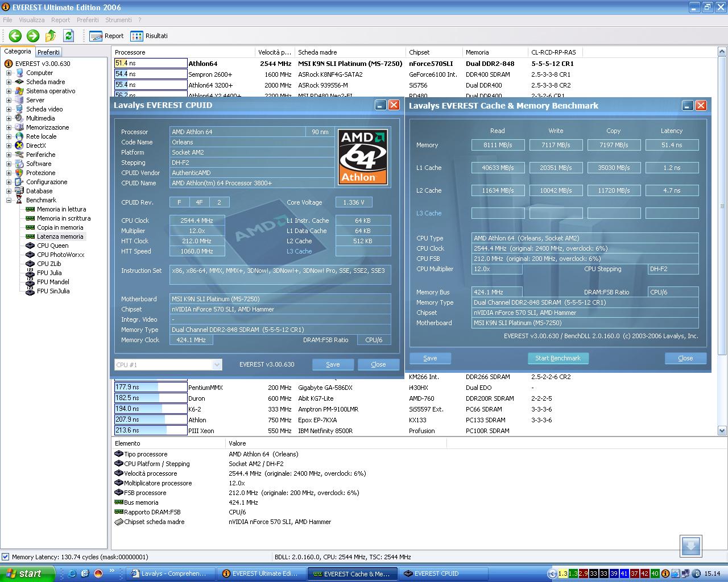Viewport: 728px width, 582px height.
Task: Expand the Configurazione tree node
Action: coord(9,182)
